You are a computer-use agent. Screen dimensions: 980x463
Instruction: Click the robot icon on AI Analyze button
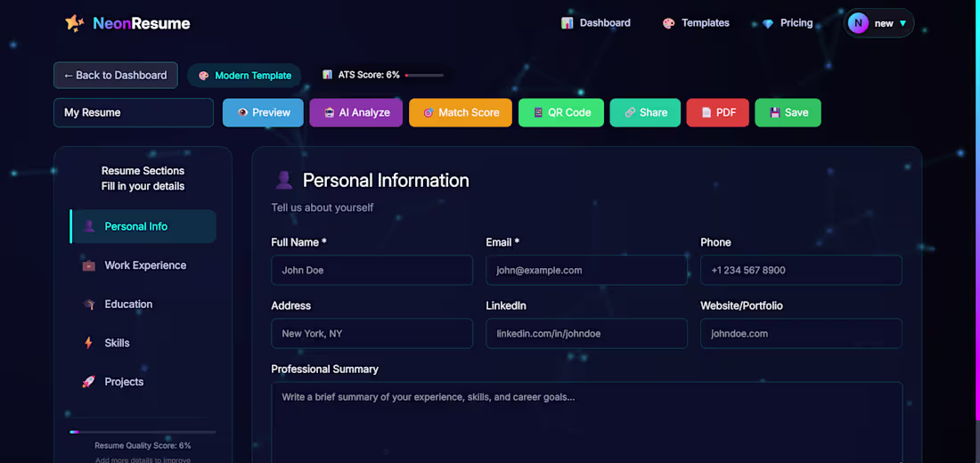tap(330, 112)
